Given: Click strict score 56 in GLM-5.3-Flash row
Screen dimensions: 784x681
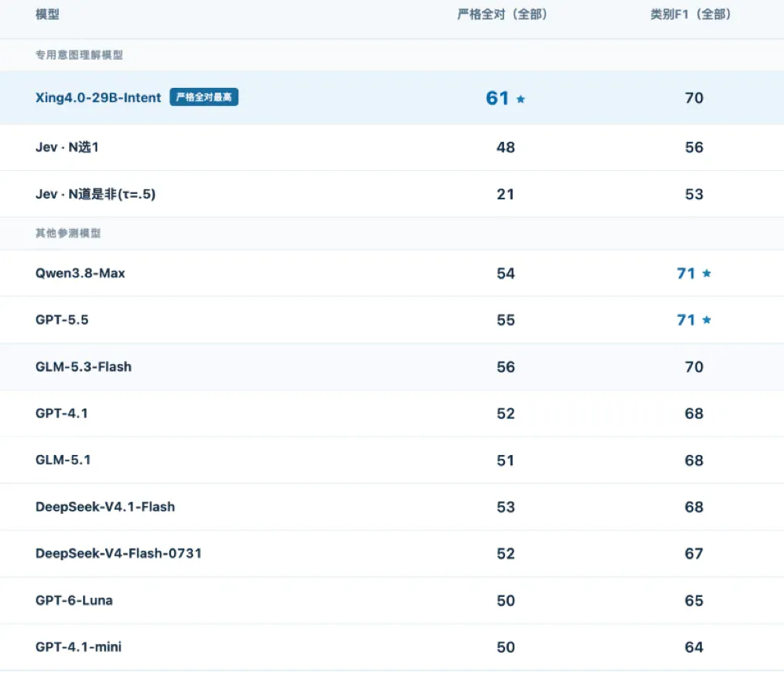Looking at the screenshot, I should tap(506, 367).
